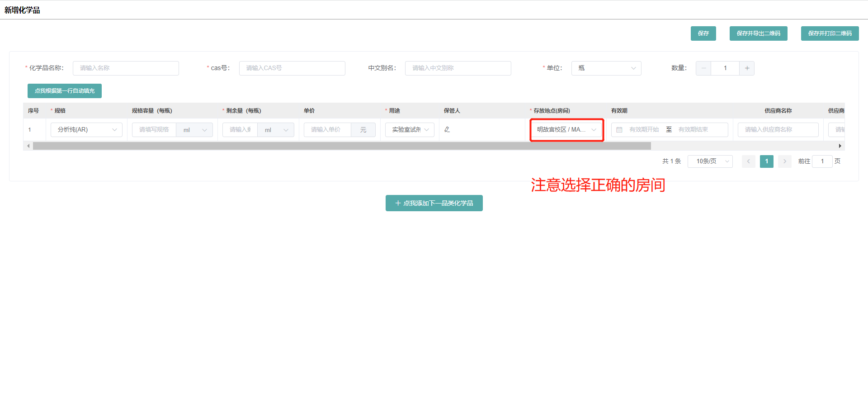This screenshot has width=868, height=408.
Task: Increase quantity with the plus button
Action: [x=747, y=68]
